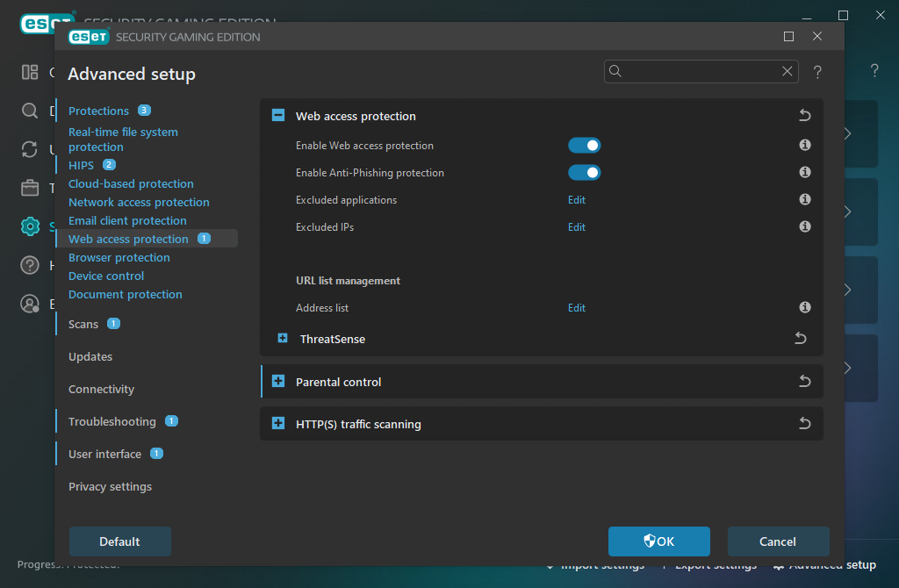This screenshot has width=899, height=588.
Task: Open User interface category
Action: coord(105,454)
